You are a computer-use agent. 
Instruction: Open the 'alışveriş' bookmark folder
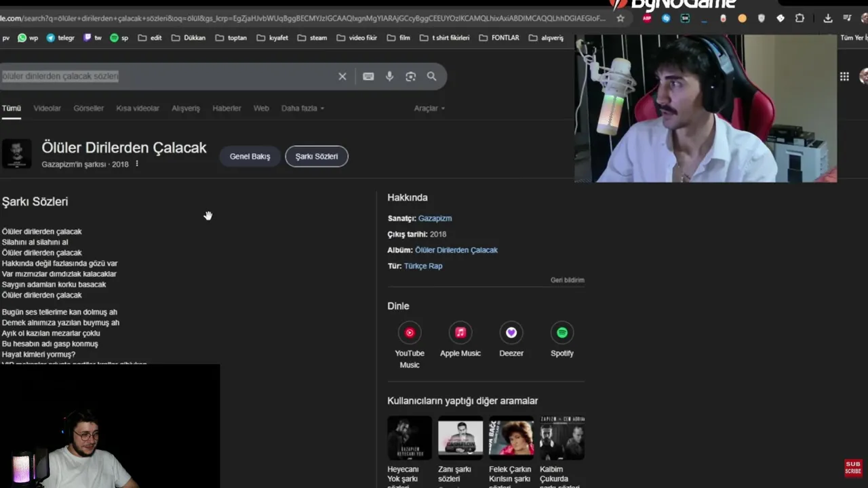547,38
